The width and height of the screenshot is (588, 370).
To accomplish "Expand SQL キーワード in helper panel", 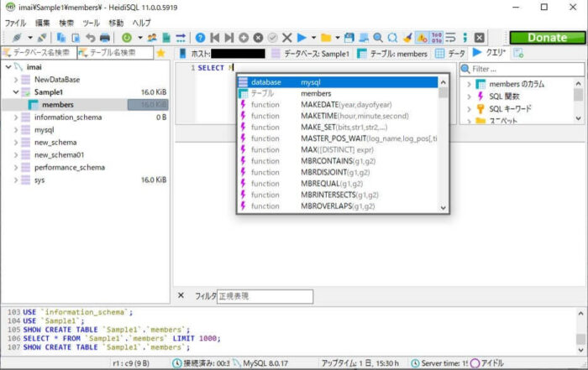I will tap(469, 109).
